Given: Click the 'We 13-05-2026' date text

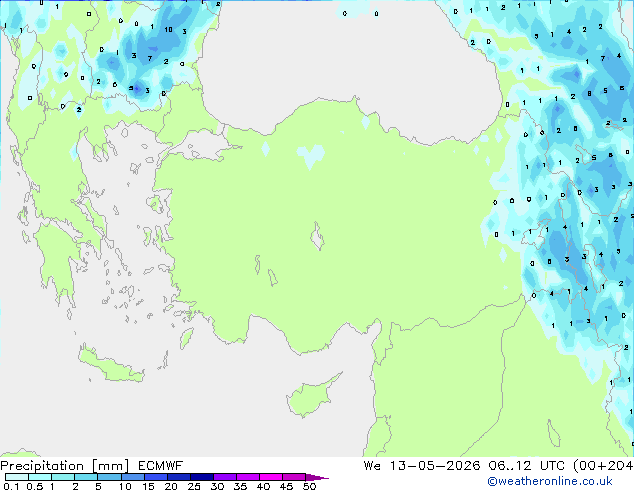Looking at the screenshot, I should 422,466.
